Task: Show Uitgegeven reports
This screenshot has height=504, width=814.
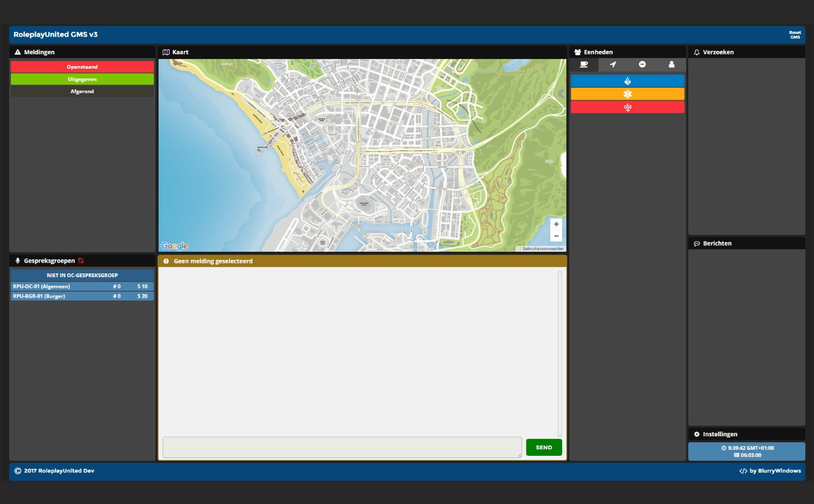Action: (x=82, y=79)
